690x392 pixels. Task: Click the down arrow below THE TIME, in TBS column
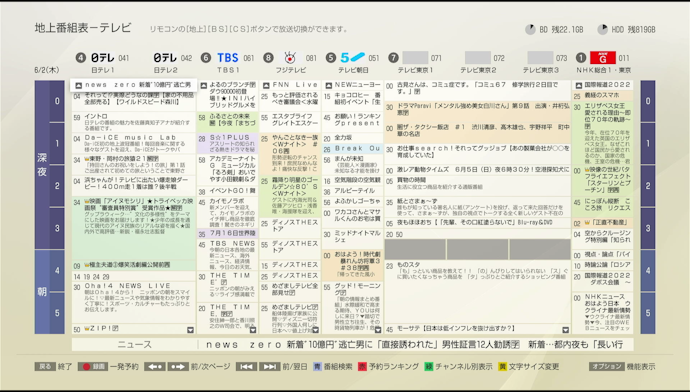[253, 330]
